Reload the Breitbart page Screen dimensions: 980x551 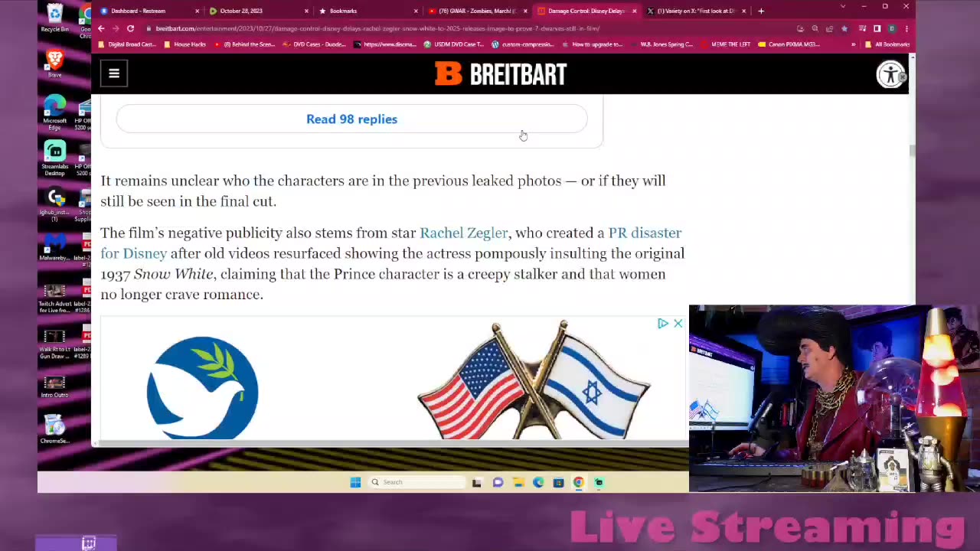(130, 28)
